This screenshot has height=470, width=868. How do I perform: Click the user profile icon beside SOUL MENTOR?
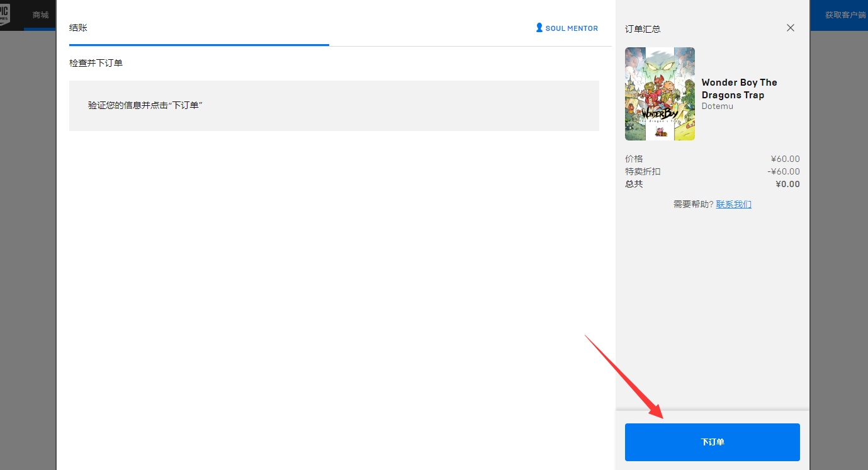[539, 28]
